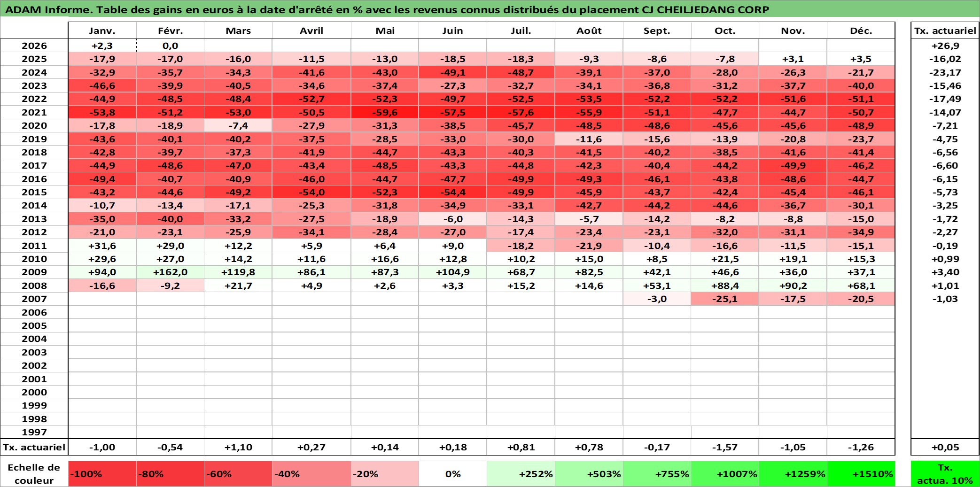Select the 'Oct.' column header

[x=725, y=31]
